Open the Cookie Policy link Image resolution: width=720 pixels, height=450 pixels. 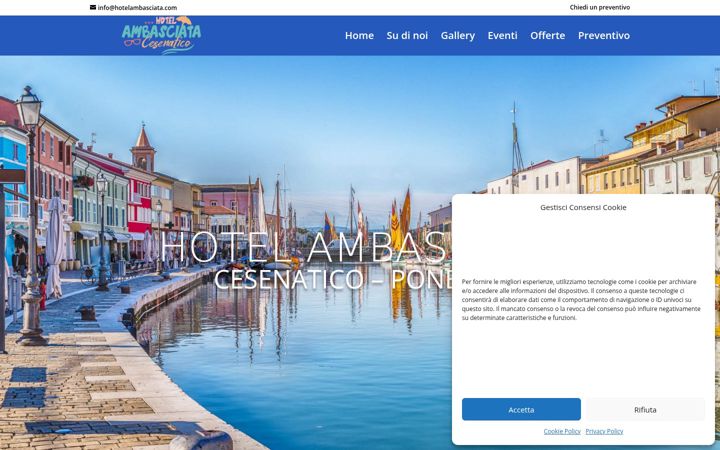coord(562,431)
